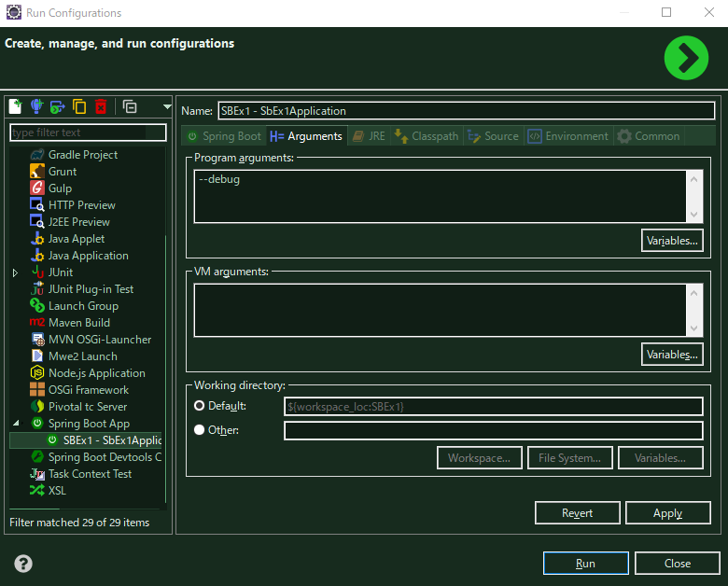Click the MVN OSGi-Launcher icon
The height and width of the screenshot is (586, 728).
pyautogui.click(x=37, y=340)
